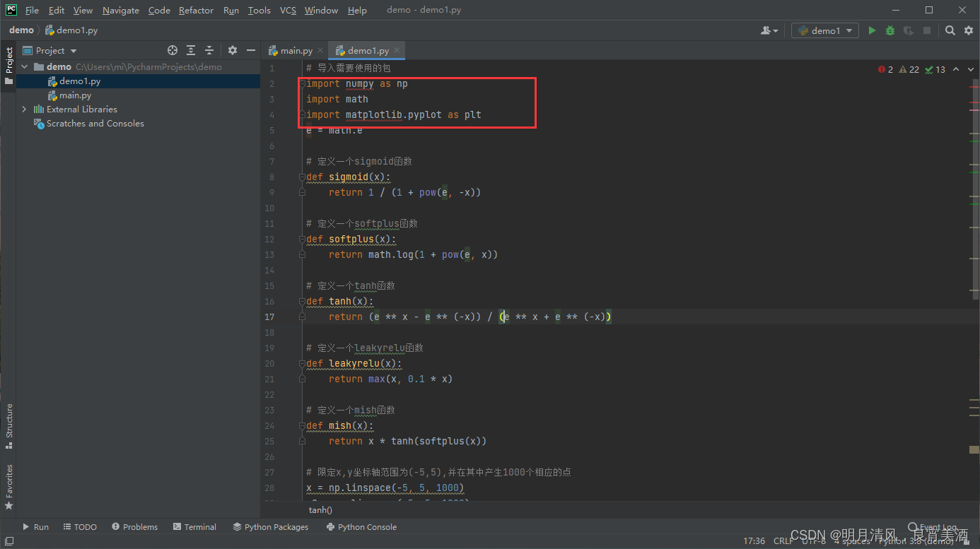Open the Terminal tool window

click(194, 527)
